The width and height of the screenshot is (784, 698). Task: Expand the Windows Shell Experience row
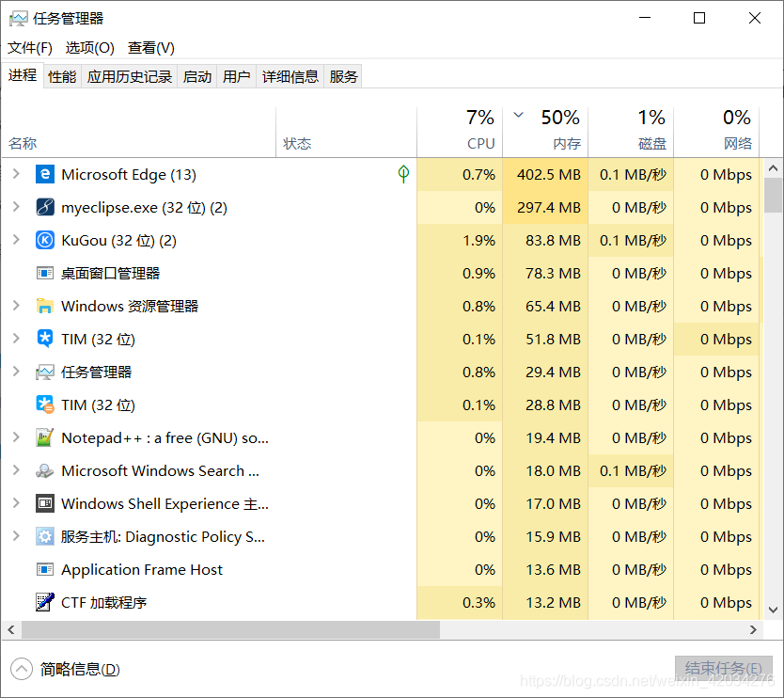point(16,503)
